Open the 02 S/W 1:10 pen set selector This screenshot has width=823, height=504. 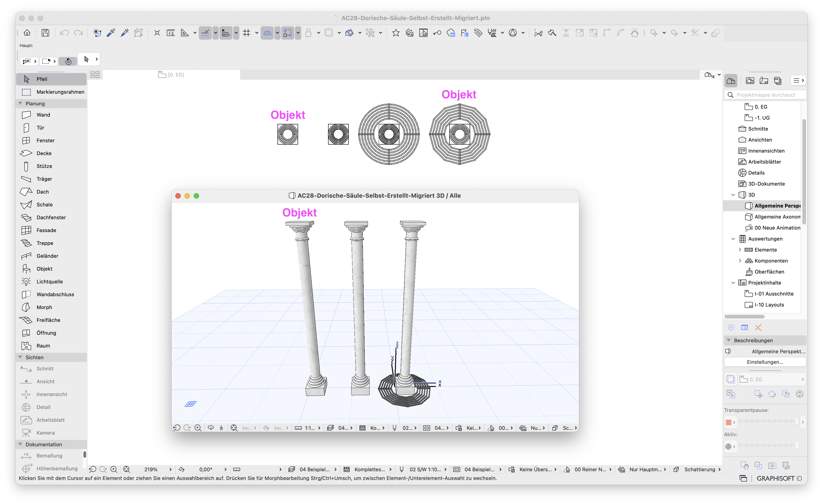pos(423,469)
